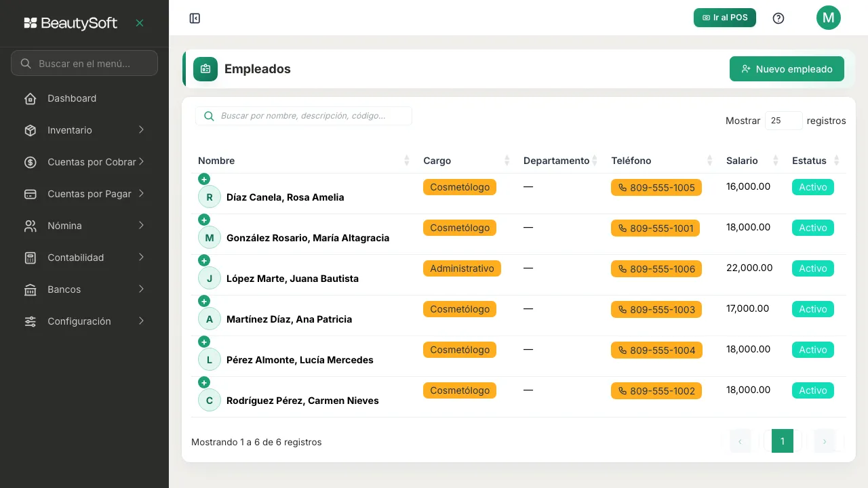The width and height of the screenshot is (868, 488).
Task: Open Cuentas por Pagar menu item
Action: [x=84, y=194]
